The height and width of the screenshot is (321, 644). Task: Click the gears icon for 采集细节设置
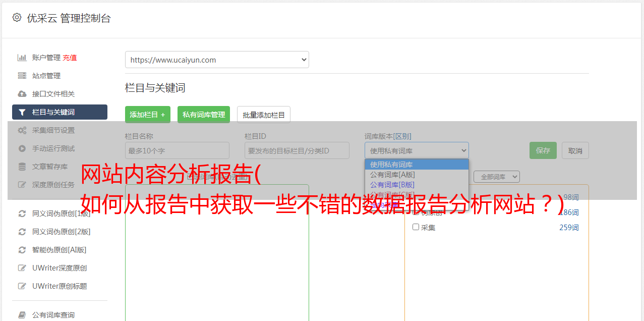(x=22, y=130)
